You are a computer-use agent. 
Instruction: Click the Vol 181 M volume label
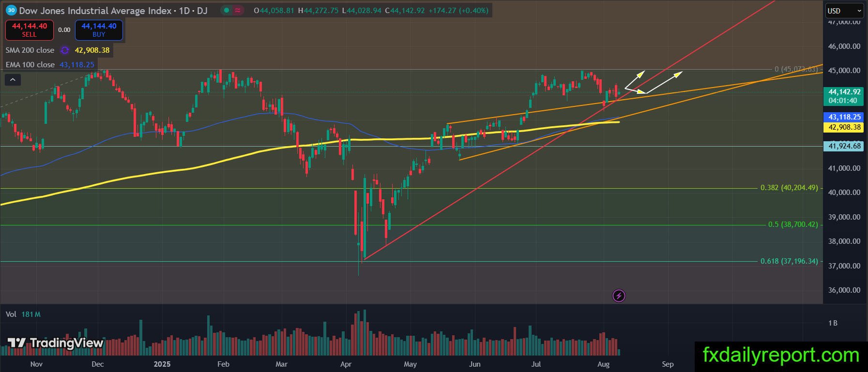point(23,314)
